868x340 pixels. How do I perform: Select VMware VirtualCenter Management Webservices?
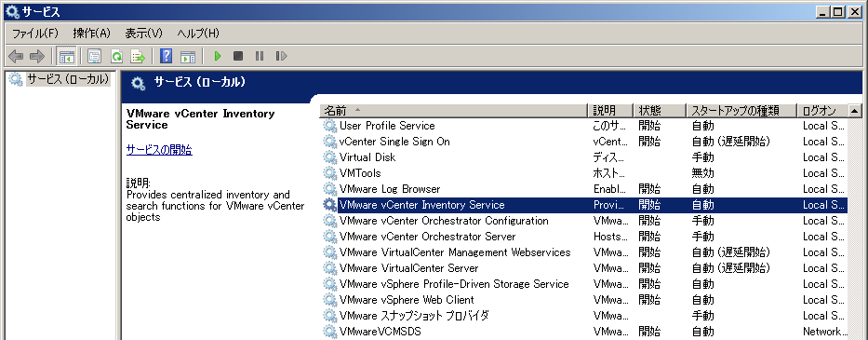tap(583, 252)
